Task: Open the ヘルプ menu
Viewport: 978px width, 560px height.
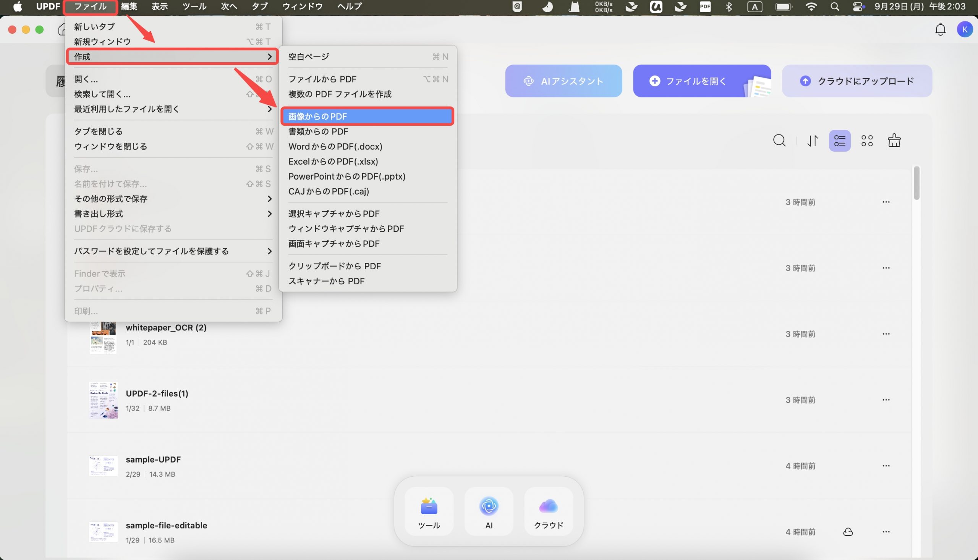Action: tap(349, 6)
